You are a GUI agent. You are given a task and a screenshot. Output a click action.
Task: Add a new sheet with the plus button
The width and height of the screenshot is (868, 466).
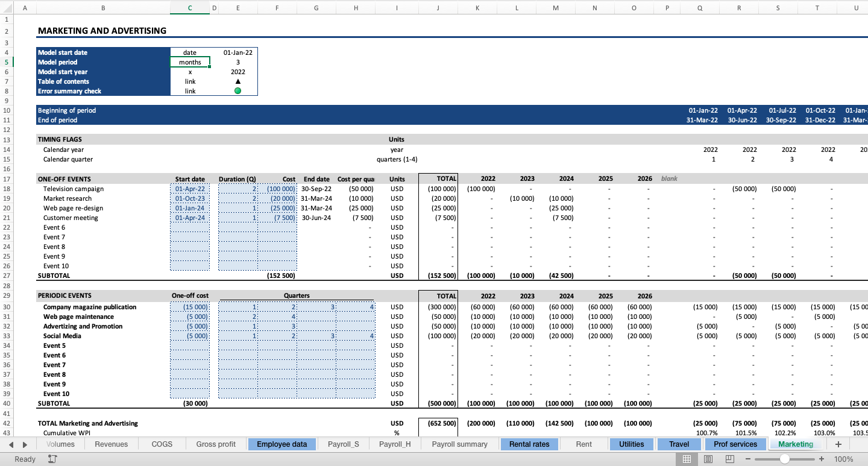[838, 444]
